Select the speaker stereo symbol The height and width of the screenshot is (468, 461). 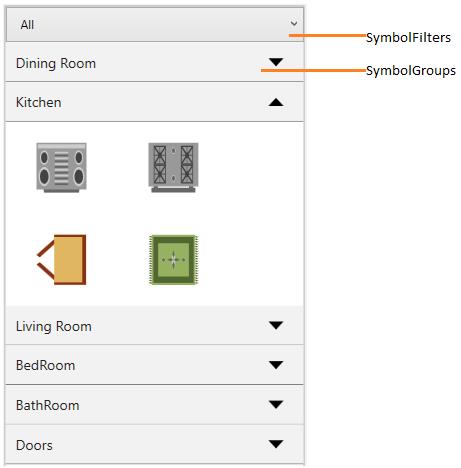[61, 167]
